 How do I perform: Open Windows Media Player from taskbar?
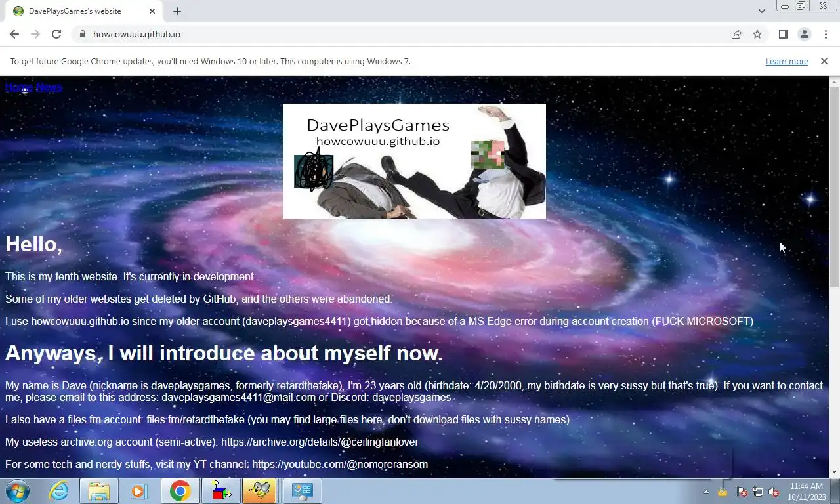click(139, 491)
